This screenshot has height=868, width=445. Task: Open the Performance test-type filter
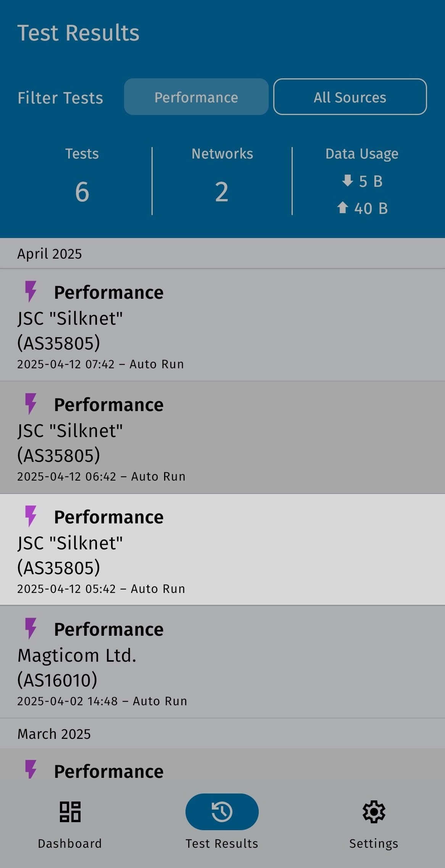[196, 97]
